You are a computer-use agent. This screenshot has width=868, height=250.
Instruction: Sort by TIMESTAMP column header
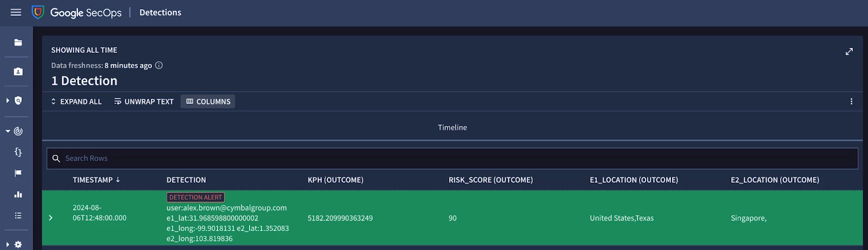point(97,180)
